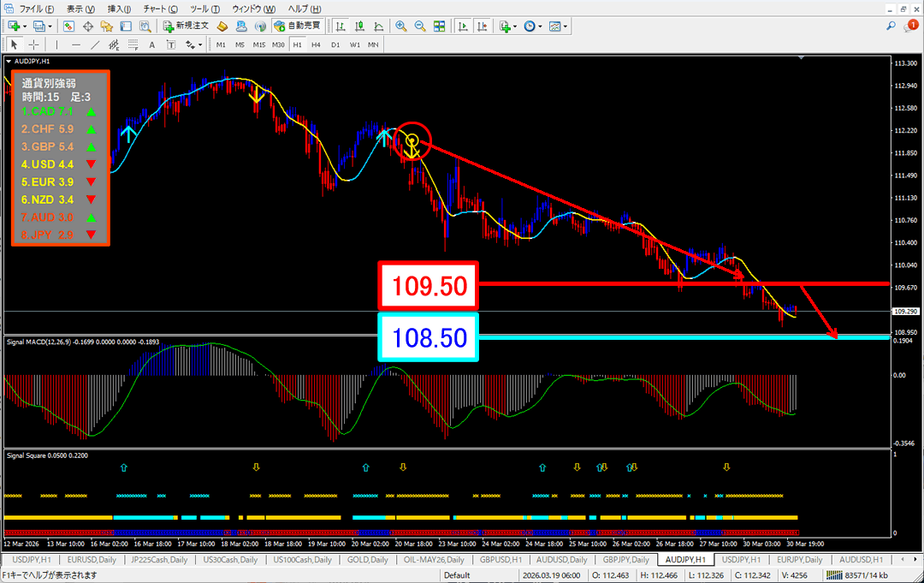Toggle chart auto scroll
The width and height of the screenshot is (924, 583).
(465, 26)
